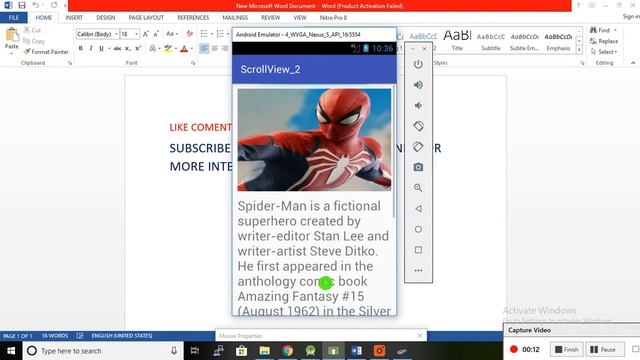Image resolution: width=640 pixels, height=360 pixels.
Task: Click emulator Rotate Right icon
Action: (x=418, y=147)
